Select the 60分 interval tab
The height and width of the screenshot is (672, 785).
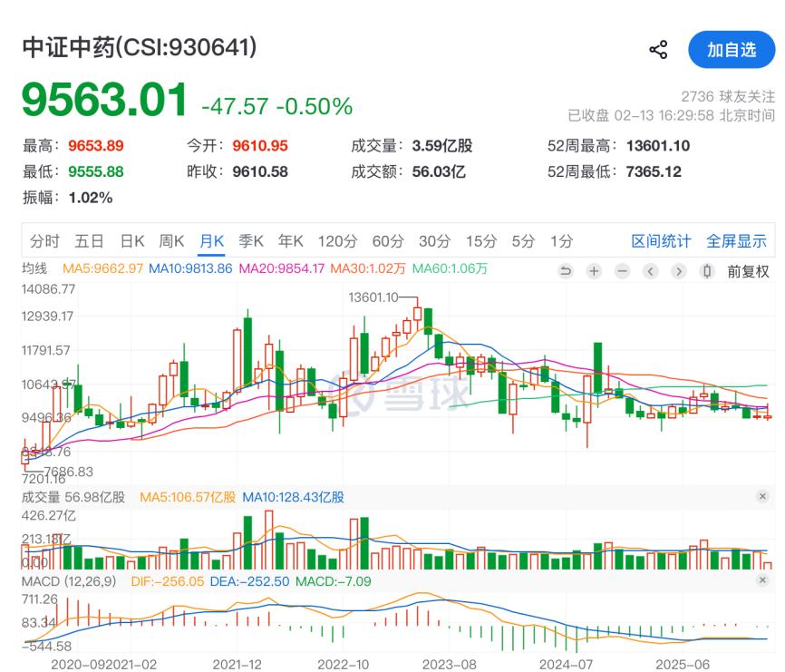click(x=387, y=241)
